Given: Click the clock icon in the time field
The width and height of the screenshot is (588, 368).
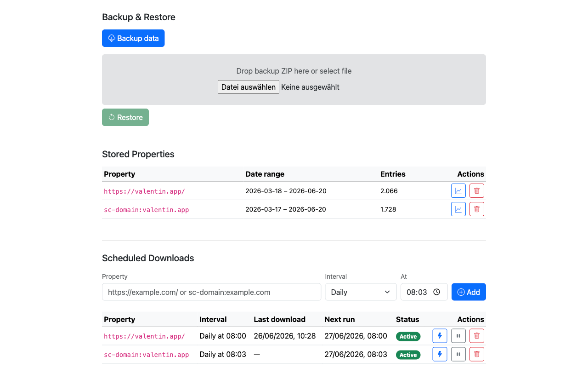Looking at the screenshot, I should click(437, 292).
